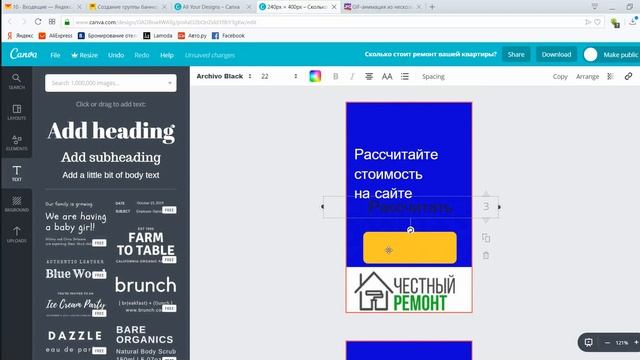
Task: Open the AliExpress bookmark
Action: 56,36
